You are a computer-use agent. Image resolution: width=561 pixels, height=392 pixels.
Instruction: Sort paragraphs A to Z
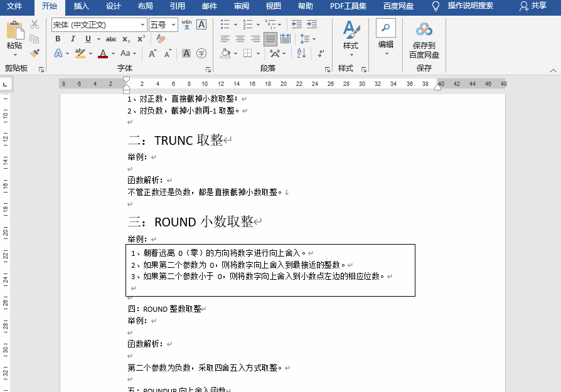point(301,53)
